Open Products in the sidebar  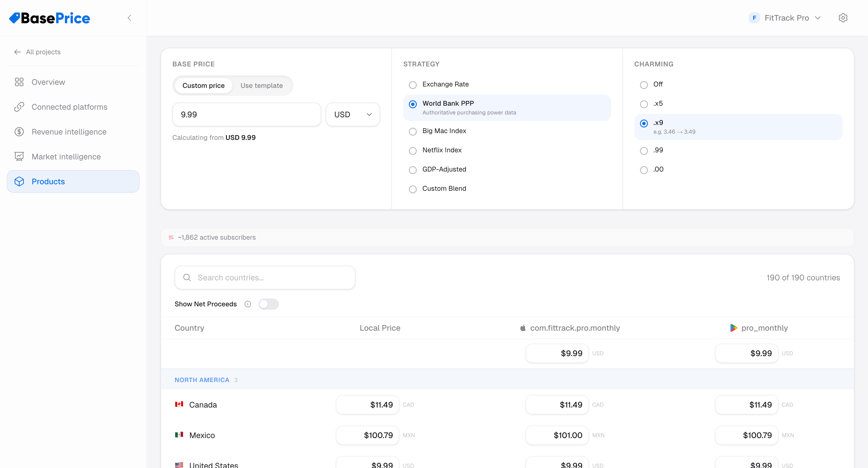point(73,182)
